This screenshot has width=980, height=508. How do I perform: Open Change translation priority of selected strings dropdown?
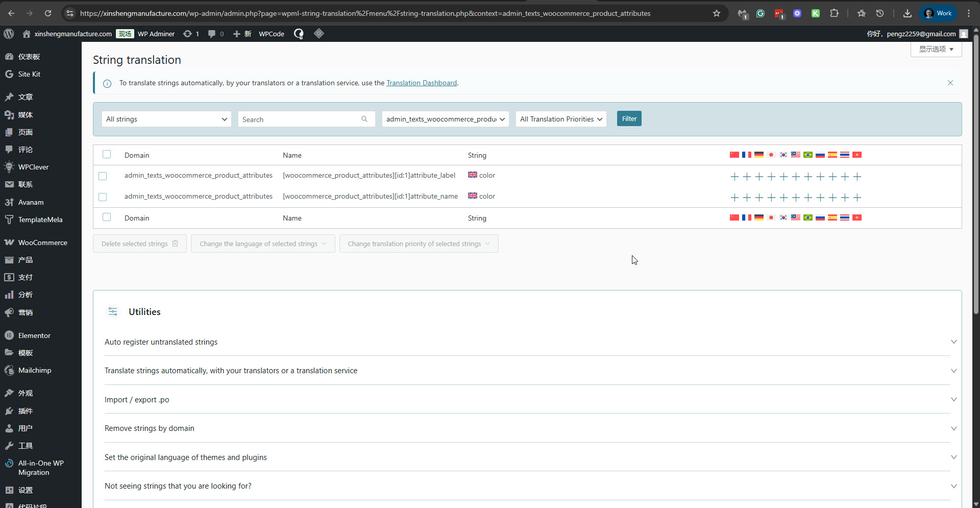[x=419, y=244]
